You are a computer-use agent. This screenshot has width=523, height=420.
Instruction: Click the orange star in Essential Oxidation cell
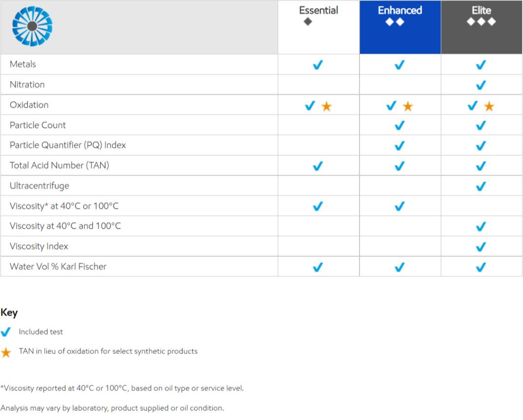(326, 106)
